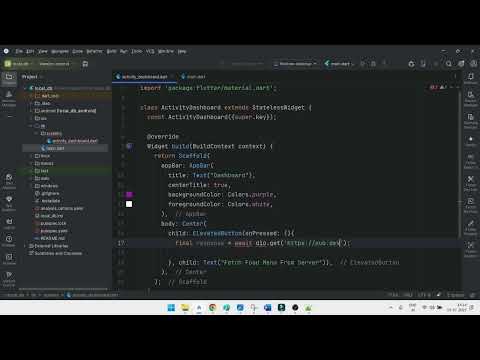Select main.dart in project tree
This screenshot has width=480, height=360.
pos(53,148)
